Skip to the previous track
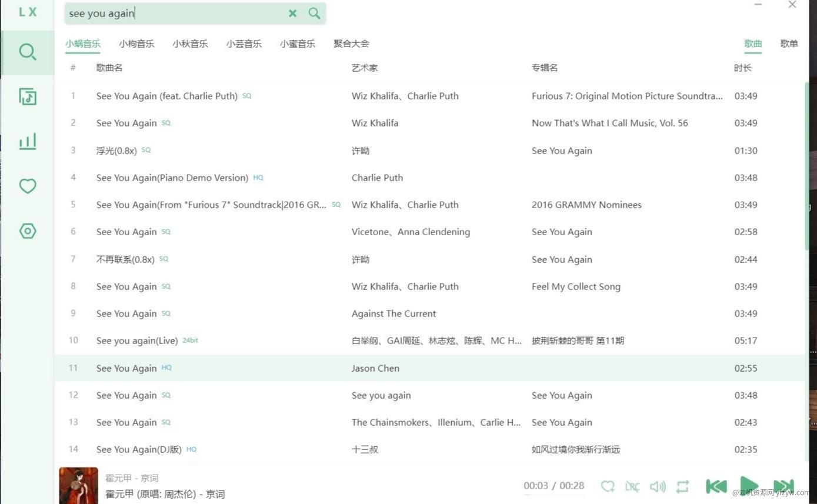The image size is (817, 504). pyautogui.click(x=716, y=486)
